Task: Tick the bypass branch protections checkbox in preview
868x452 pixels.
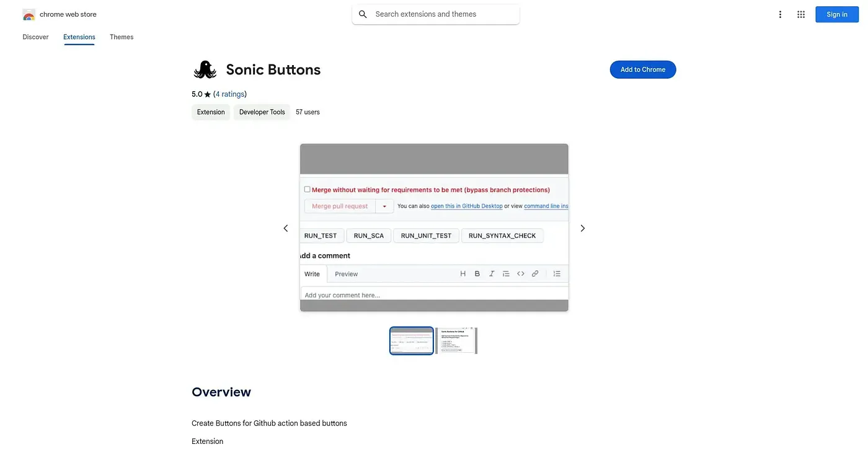Action: (x=307, y=189)
